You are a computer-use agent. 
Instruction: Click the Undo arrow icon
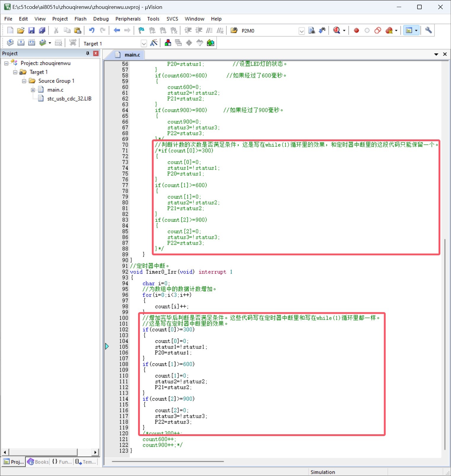[92, 30]
